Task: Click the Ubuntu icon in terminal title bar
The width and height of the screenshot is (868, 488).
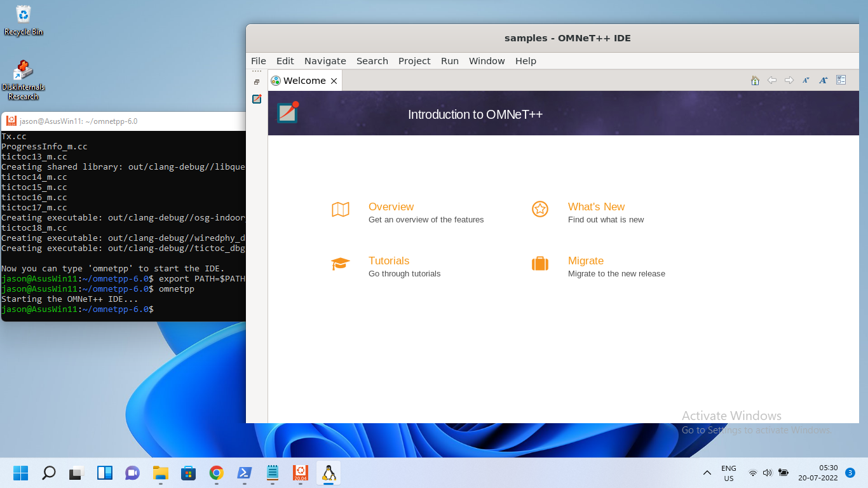Action: pyautogui.click(x=11, y=121)
